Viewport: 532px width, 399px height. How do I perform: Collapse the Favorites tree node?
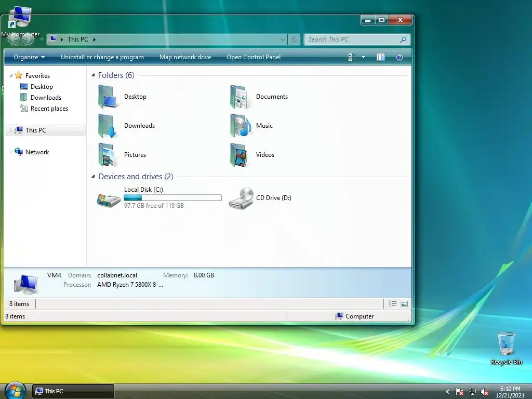11,76
